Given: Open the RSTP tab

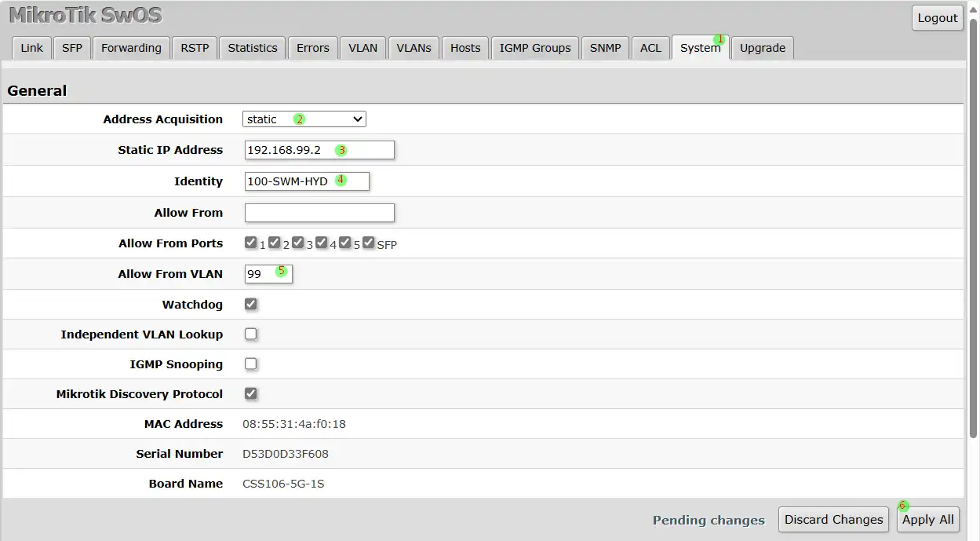Looking at the screenshot, I should pos(195,48).
